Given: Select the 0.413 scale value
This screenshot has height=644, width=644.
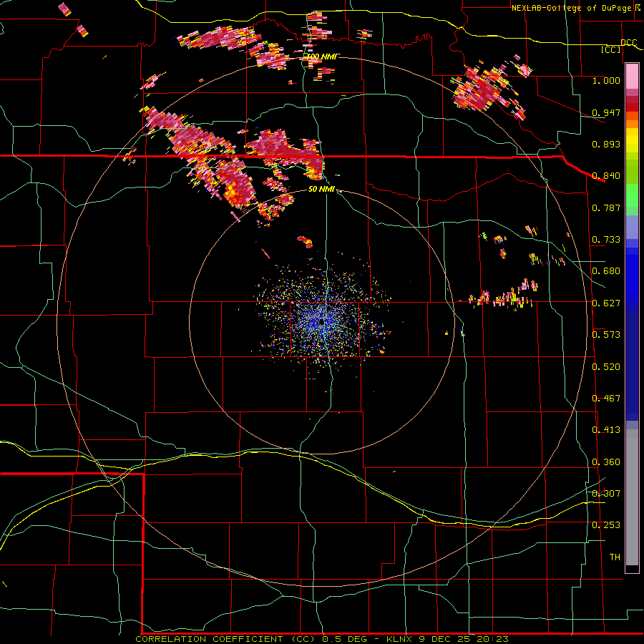Looking at the screenshot, I should click(x=606, y=429).
